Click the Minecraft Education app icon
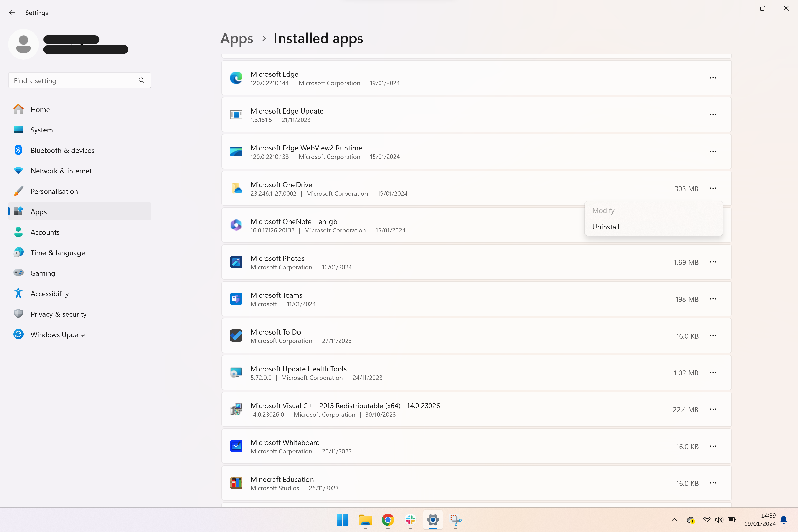This screenshot has width=798, height=532. 236,483
